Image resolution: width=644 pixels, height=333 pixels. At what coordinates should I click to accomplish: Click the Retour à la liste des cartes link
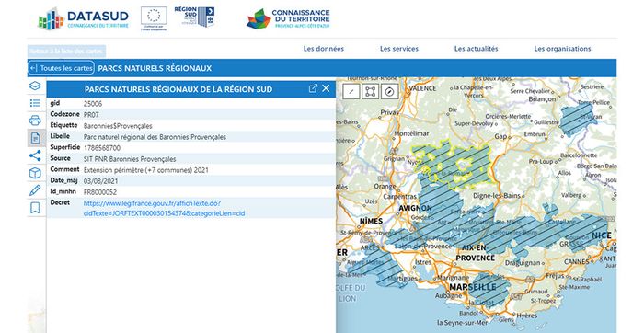66,52
